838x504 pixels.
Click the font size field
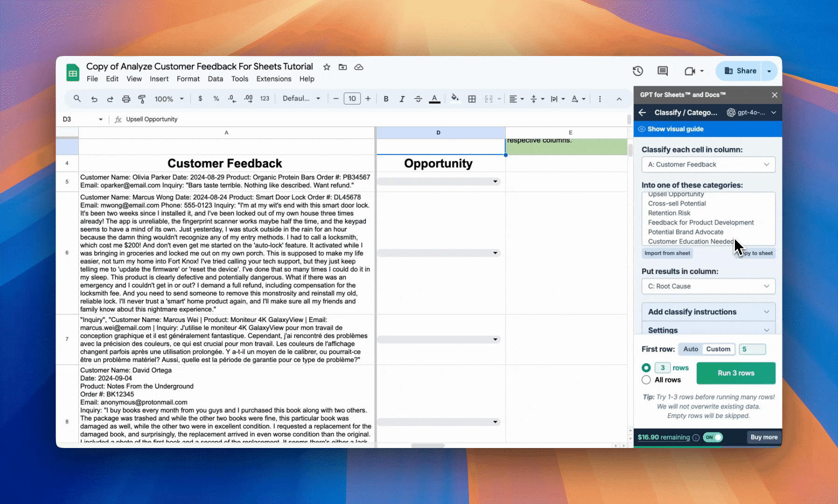coord(352,98)
